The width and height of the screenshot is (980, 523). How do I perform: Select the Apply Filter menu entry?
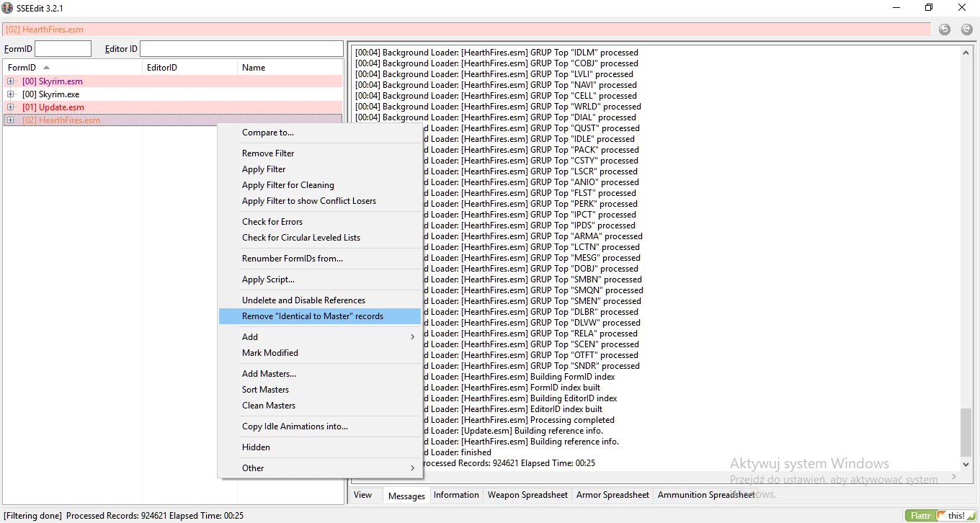(x=320, y=169)
